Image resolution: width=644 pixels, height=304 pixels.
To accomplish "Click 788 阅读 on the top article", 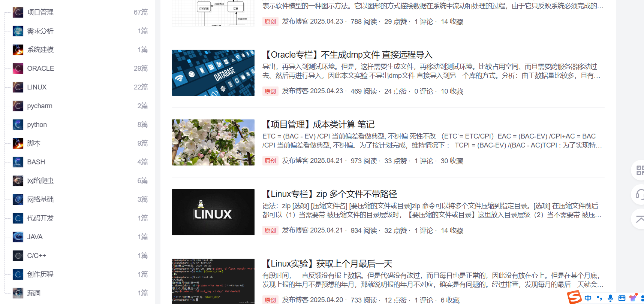I will point(364,22).
